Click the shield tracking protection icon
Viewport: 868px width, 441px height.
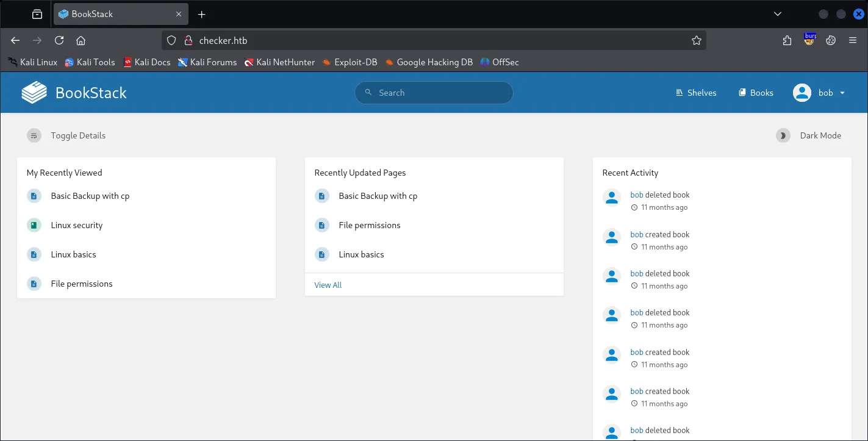coord(171,41)
